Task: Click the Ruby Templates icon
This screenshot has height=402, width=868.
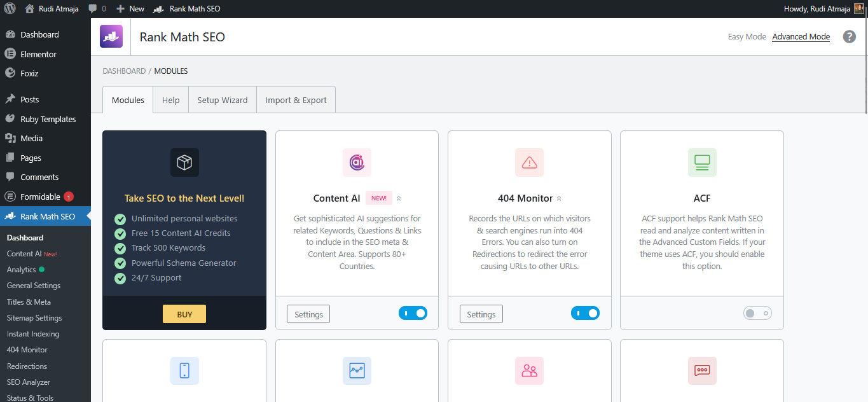Action: point(10,119)
